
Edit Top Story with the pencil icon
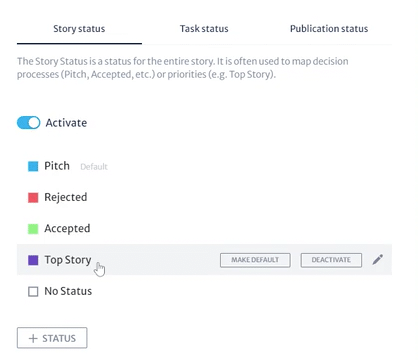click(x=378, y=260)
